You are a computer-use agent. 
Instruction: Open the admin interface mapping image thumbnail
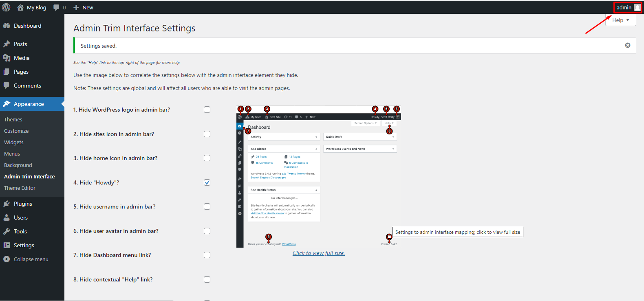click(319, 176)
